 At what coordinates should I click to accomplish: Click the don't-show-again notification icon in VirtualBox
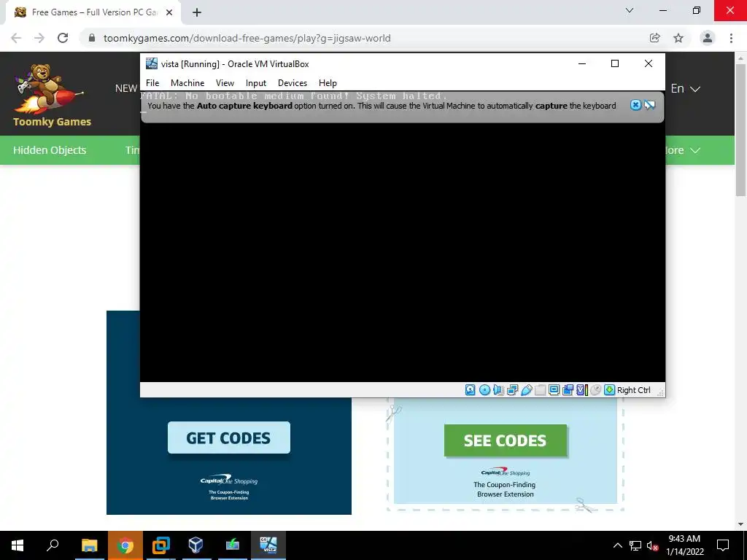click(x=650, y=105)
